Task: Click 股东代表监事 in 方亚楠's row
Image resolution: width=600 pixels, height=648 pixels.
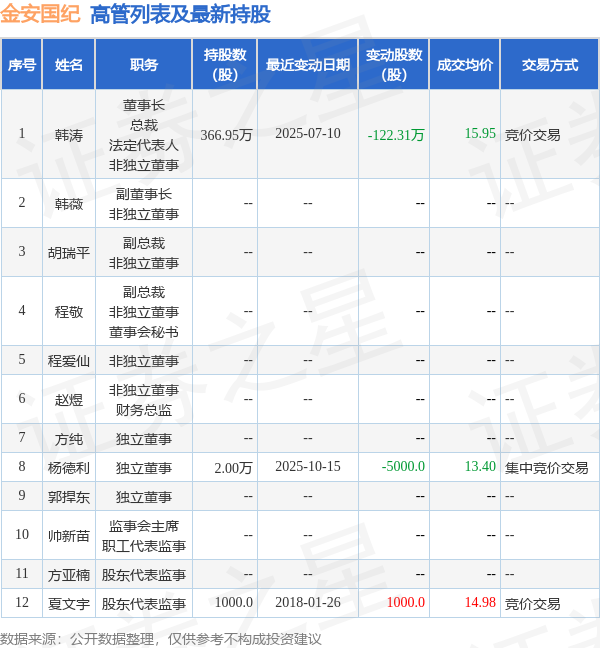Action: (143, 575)
